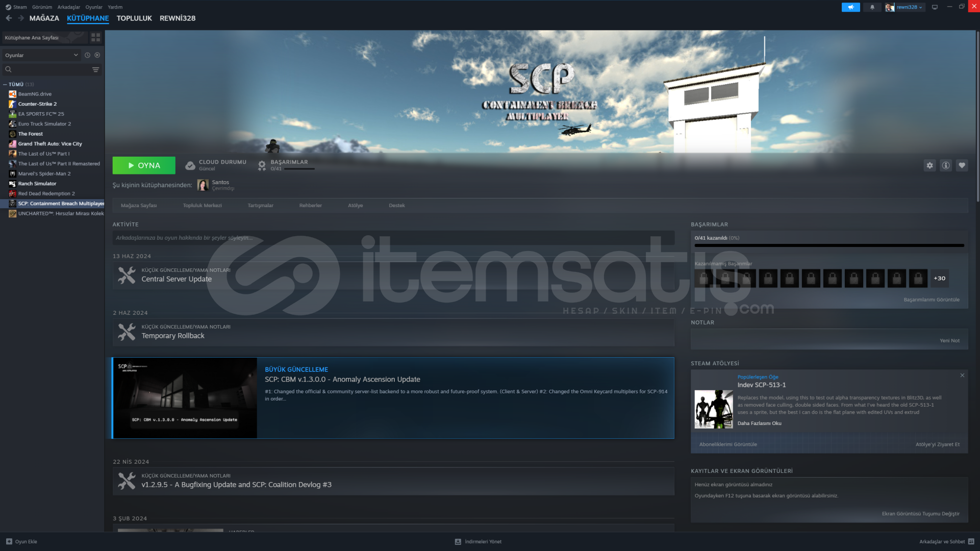The image size is (980, 551).
Task: Switch to Big Picture mode monitor icon
Action: [x=935, y=7]
